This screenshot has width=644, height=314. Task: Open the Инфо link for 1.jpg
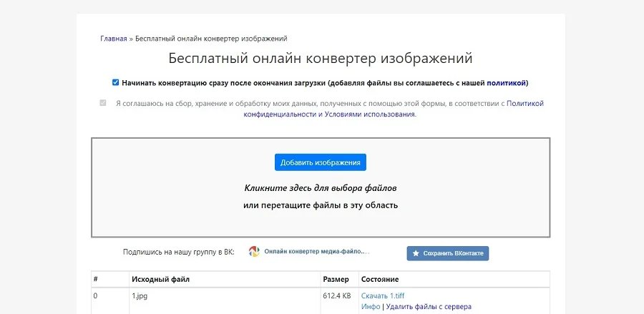tap(371, 307)
